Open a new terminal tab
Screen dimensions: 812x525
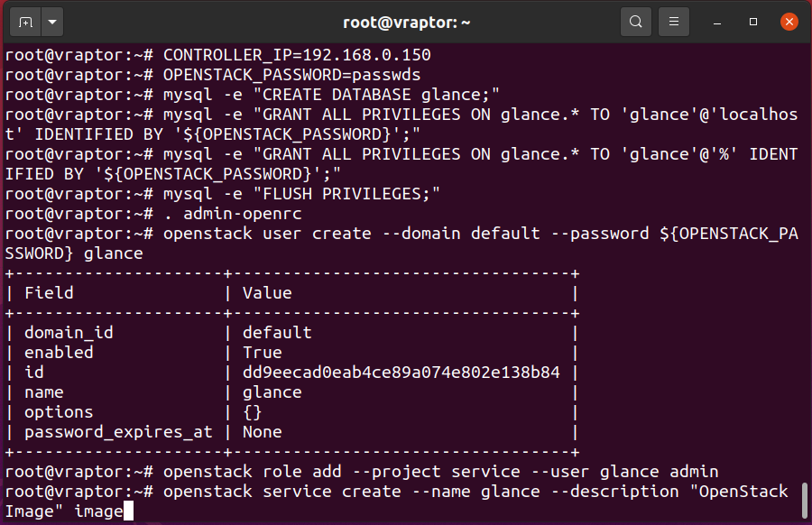[x=25, y=22]
